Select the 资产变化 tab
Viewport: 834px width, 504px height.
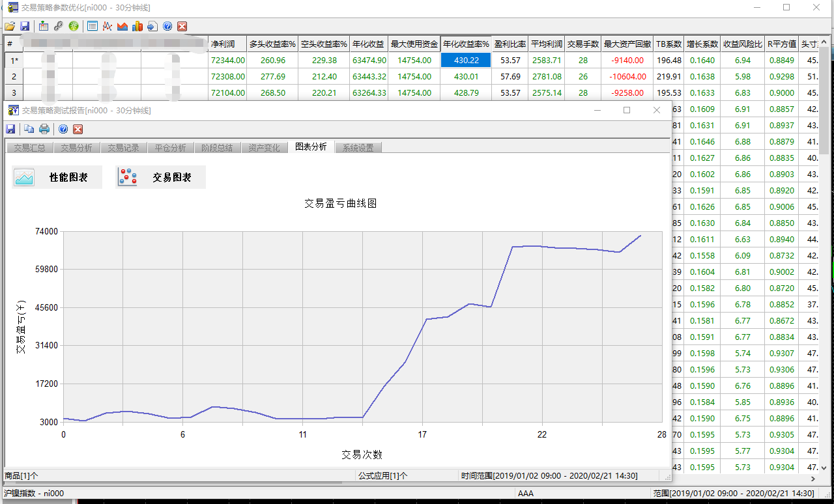tap(264, 148)
